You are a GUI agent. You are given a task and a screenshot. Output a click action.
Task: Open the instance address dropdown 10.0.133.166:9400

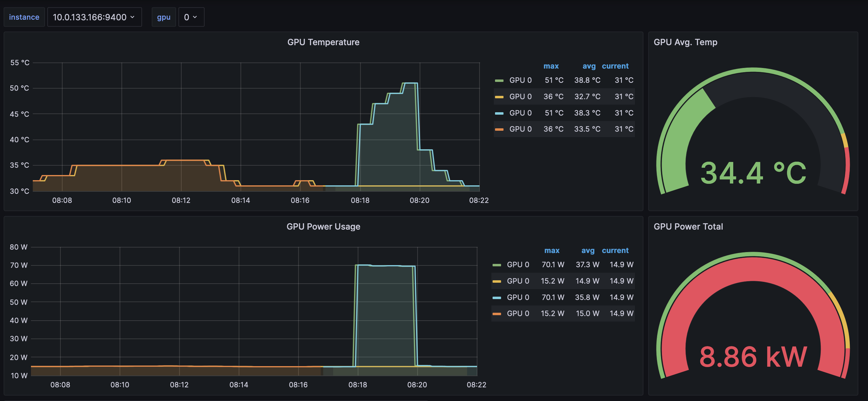[x=94, y=17]
